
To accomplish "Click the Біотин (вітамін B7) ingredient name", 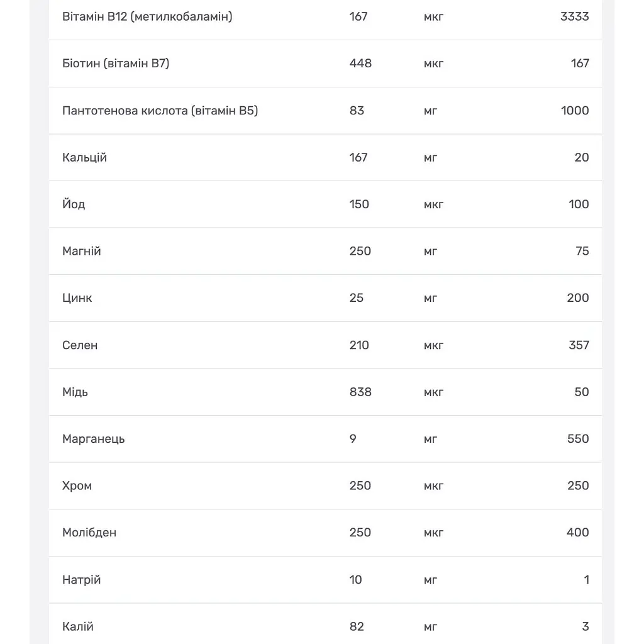I will point(116,64).
